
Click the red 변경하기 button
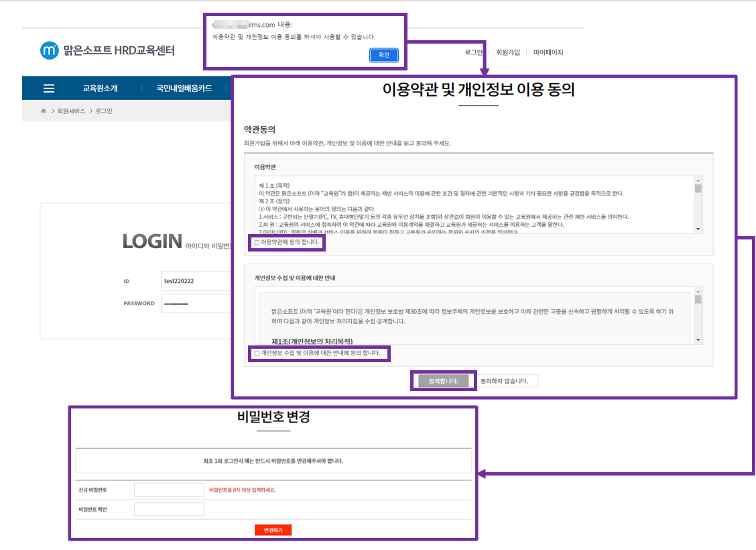pos(273,530)
